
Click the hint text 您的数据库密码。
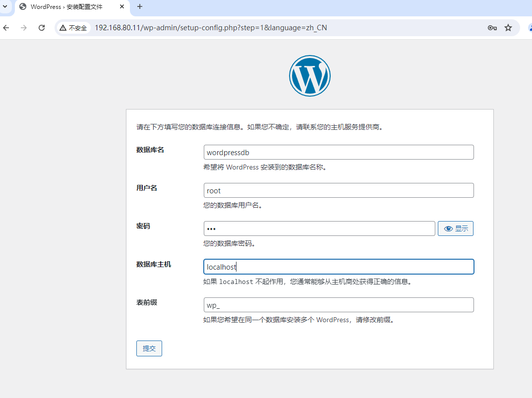tap(230, 243)
